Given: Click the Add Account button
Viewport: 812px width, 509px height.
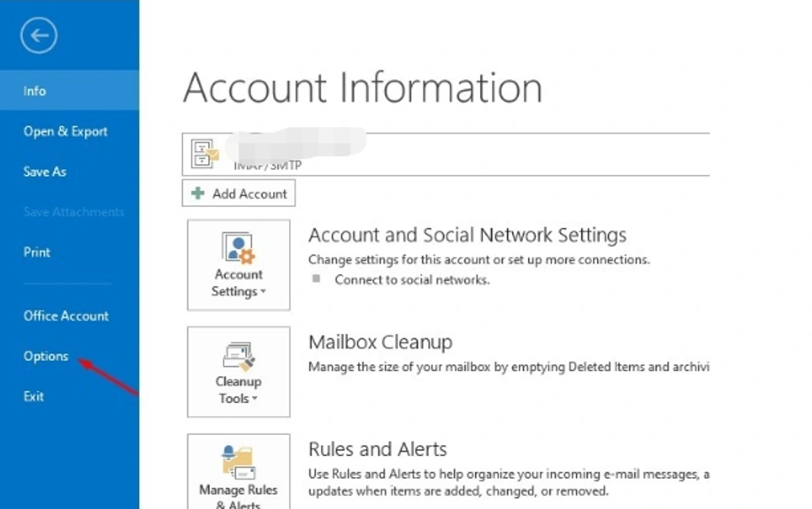Looking at the screenshot, I should tap(239, 193).
